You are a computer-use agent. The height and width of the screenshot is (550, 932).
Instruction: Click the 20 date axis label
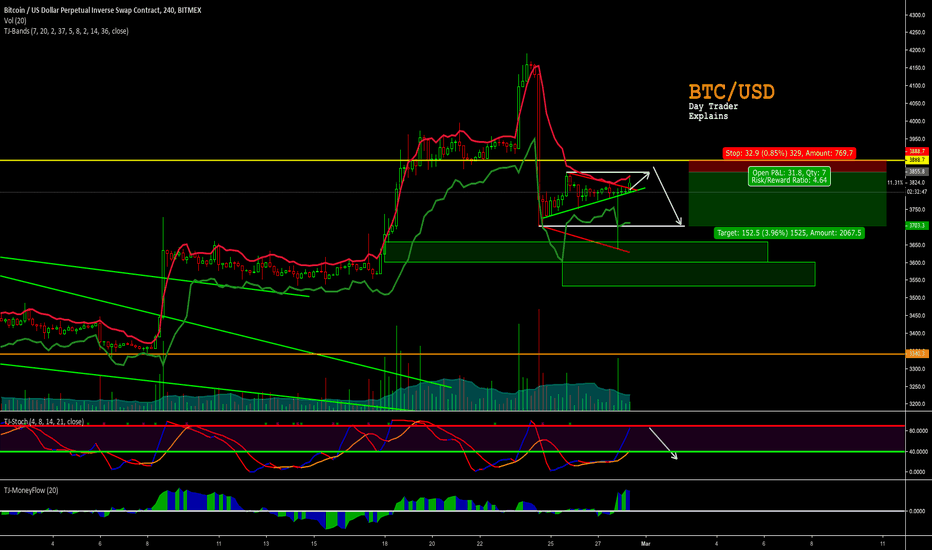(x=432, y=543)
